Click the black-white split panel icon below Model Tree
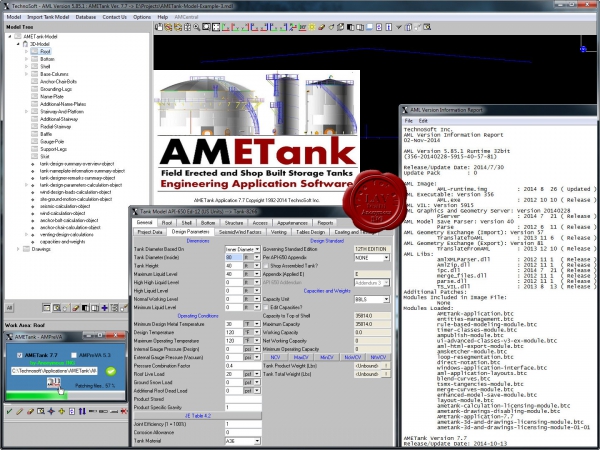The width and height of the screenshot is (600, 450). coord(85,308)
